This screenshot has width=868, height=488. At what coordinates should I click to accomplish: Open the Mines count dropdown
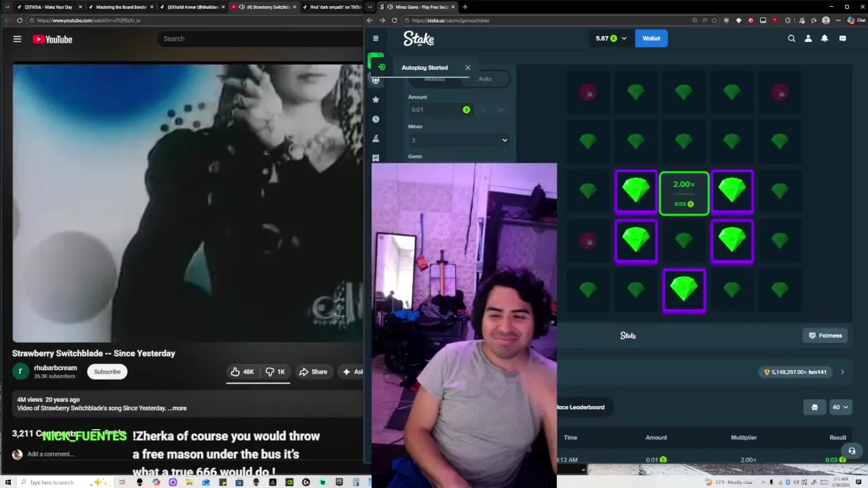(458, 140)
